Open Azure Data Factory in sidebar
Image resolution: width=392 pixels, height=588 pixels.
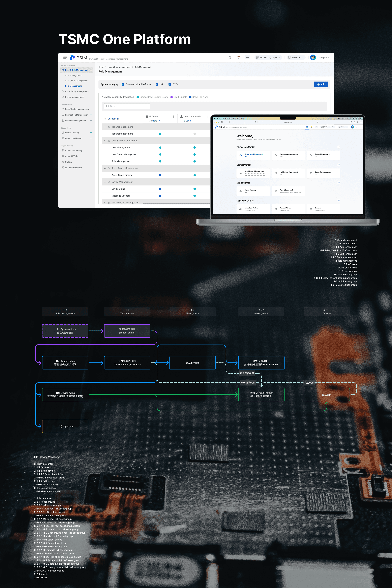(73, 150)
